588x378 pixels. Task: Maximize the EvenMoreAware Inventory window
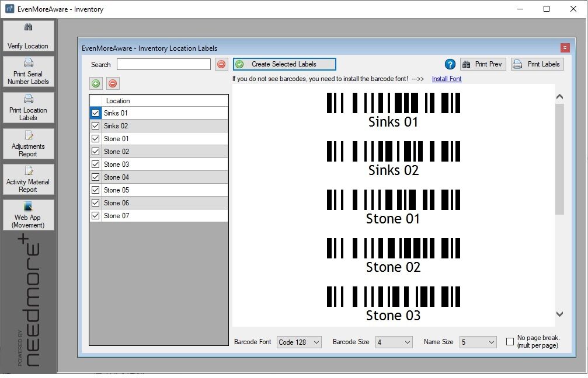547,9
